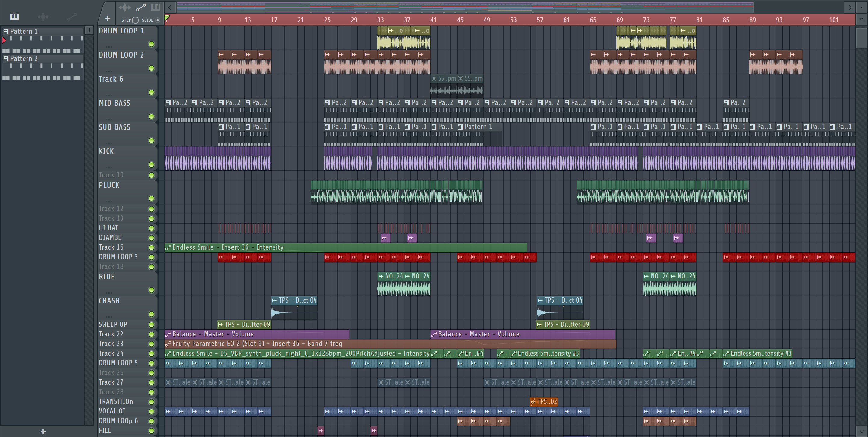
Task: Click the Pattern 2 piano-roll icon in picker
Action: 6,59
